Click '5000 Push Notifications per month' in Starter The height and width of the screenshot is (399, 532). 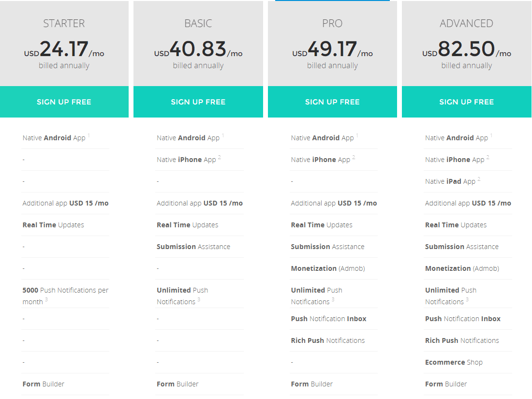tap(65, 296)
